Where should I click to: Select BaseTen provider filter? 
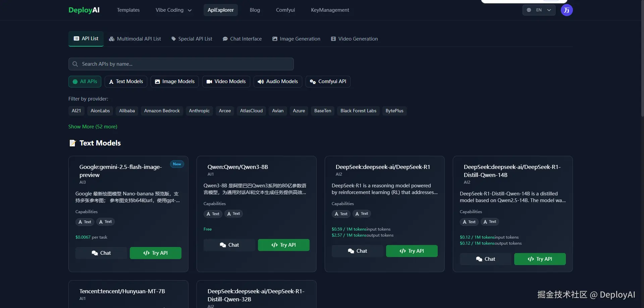pos(323,111)
